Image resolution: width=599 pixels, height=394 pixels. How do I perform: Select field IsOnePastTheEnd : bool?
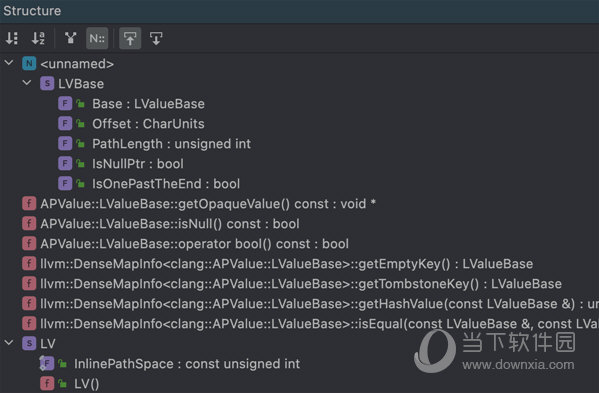point(166,184)
